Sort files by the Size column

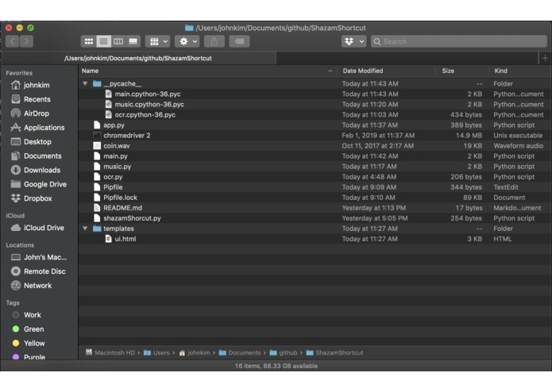click(462, 71)
